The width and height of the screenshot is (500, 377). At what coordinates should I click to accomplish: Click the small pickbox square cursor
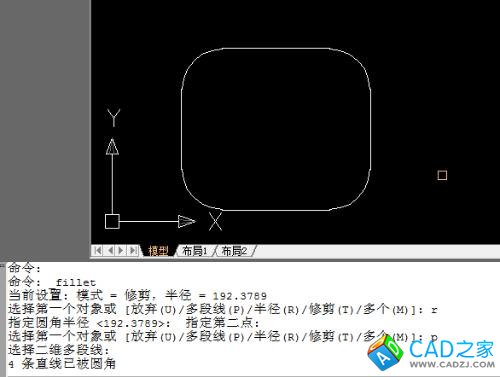442,175
